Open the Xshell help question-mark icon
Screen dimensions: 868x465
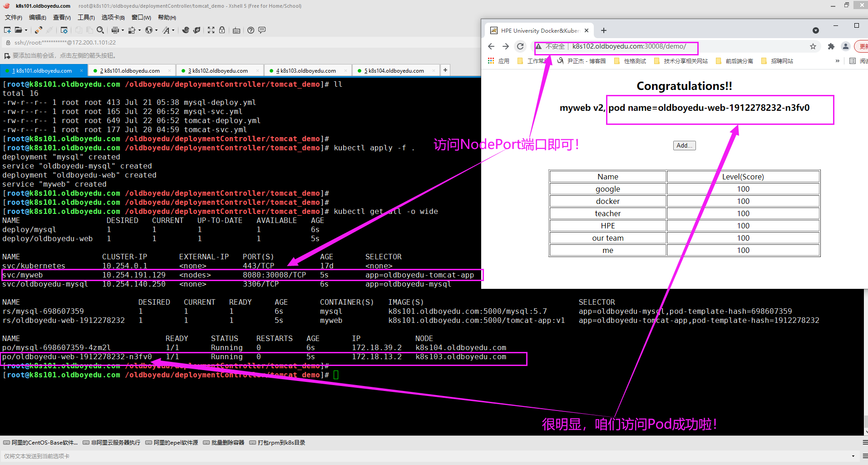tap(251, 30)
